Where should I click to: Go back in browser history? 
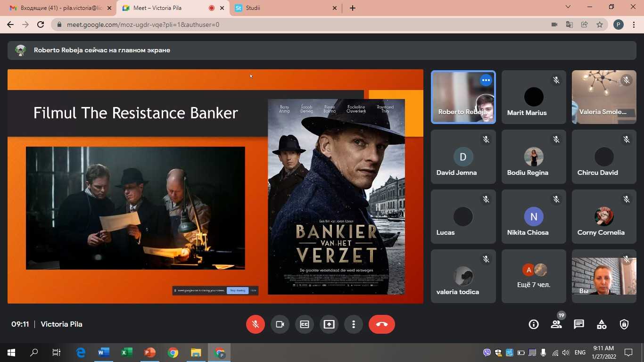tap(10, 25)
